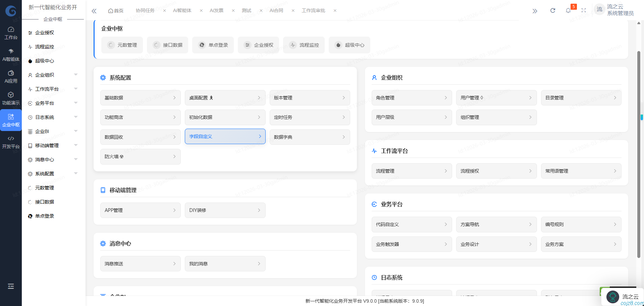
Task: Open the 工作台 icon in the left sidebar
Action: coord(11,33)
